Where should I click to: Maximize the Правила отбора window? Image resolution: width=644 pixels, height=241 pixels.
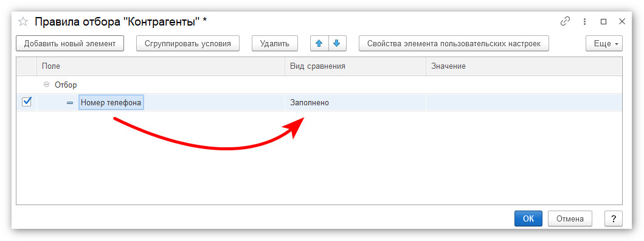[x=603, y=22]
